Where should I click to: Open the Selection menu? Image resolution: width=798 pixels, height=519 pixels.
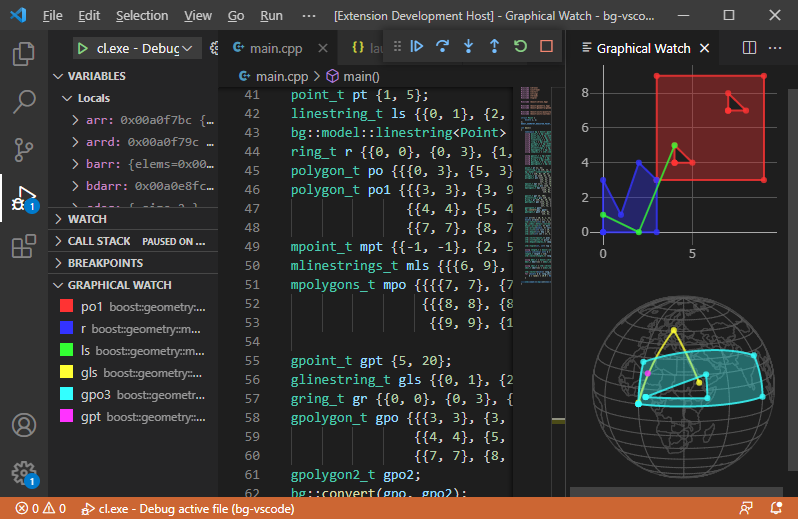(142, 16)
